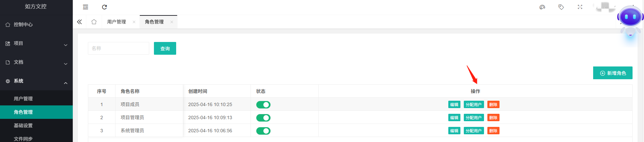Collapse the sidebar with the menu fold icon

pyautogui.click(x=86, y=7)
